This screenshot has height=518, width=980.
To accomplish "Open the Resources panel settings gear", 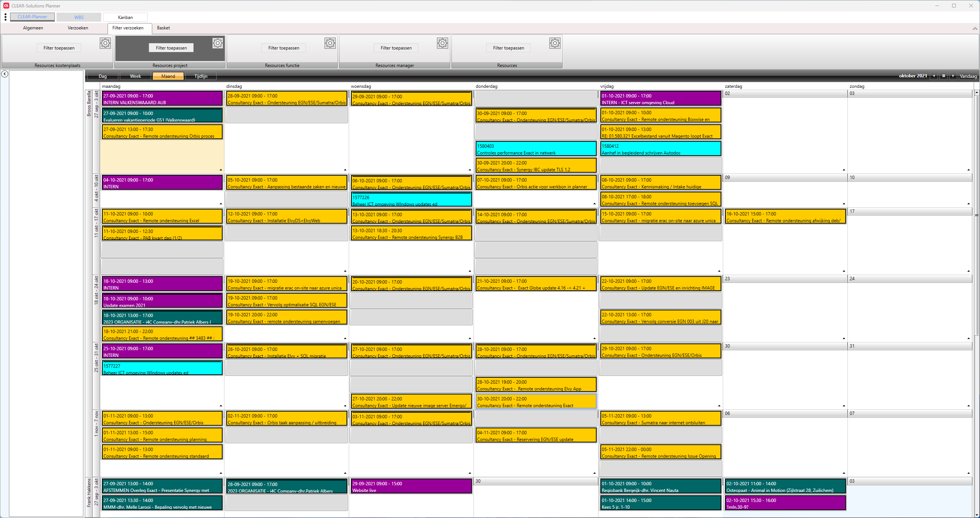I will (x=555, y=44).
